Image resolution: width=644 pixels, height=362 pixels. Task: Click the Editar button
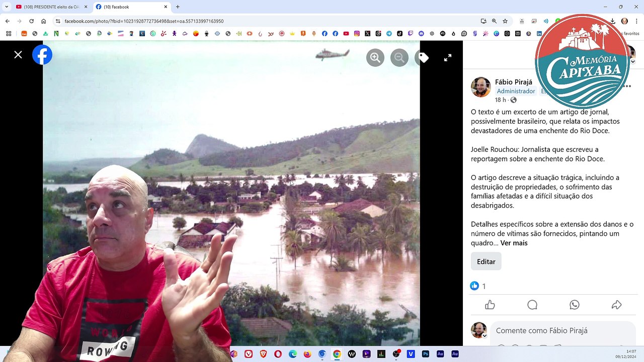point(486,261)
